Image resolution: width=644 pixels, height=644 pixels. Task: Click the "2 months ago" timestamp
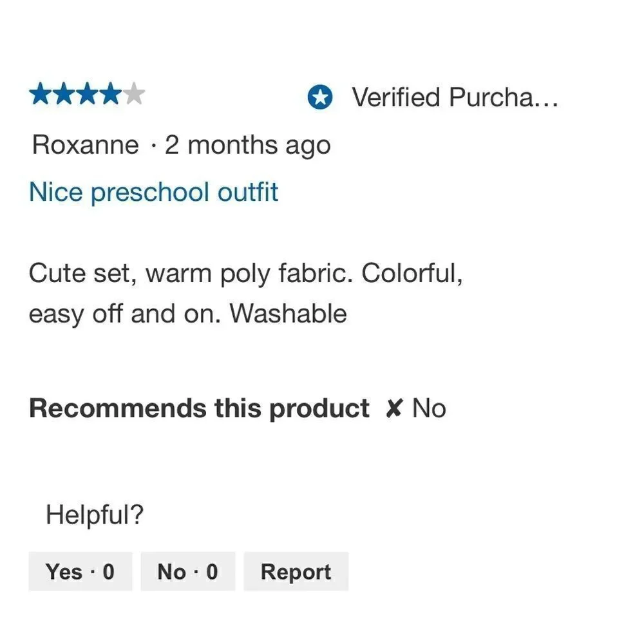click(x=248, y=146)
